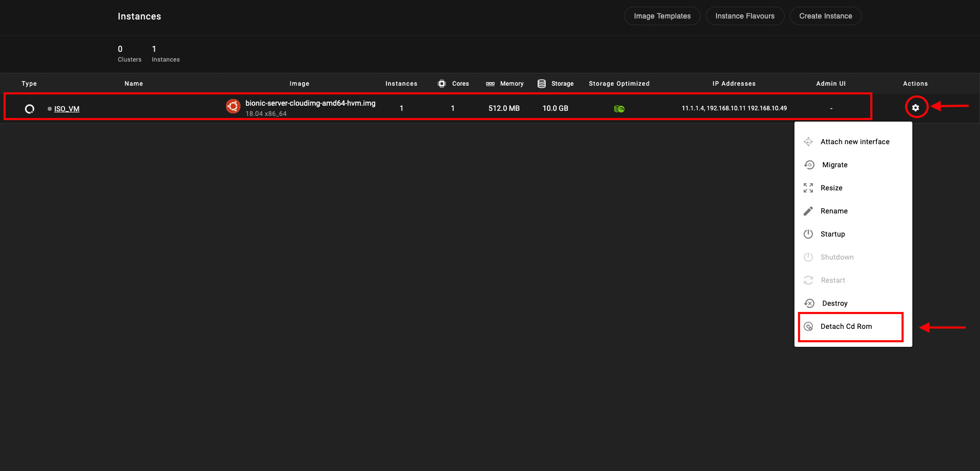Click the IP address list for ISO_VM
The image size is (980, 471).
click(x=734, y=108)
